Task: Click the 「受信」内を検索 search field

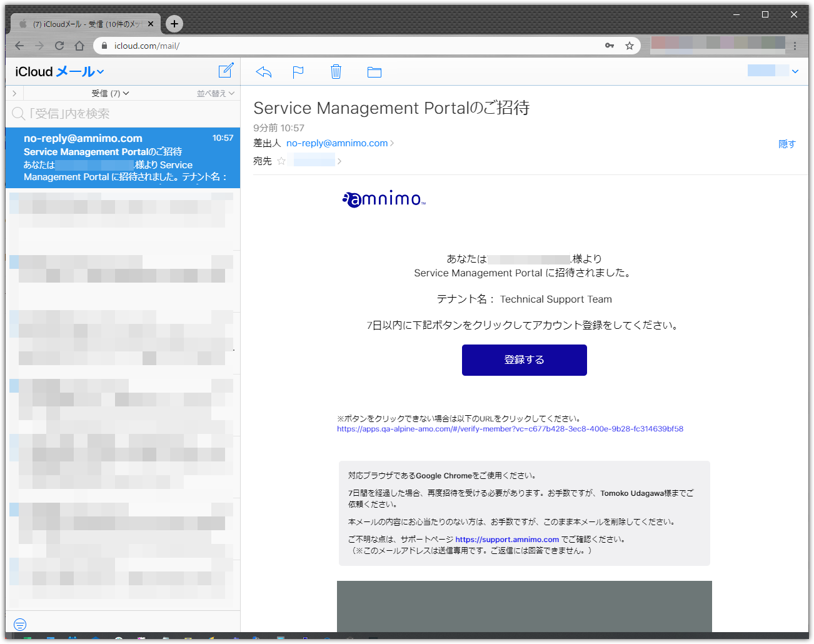Action: [x=123, y=114]
